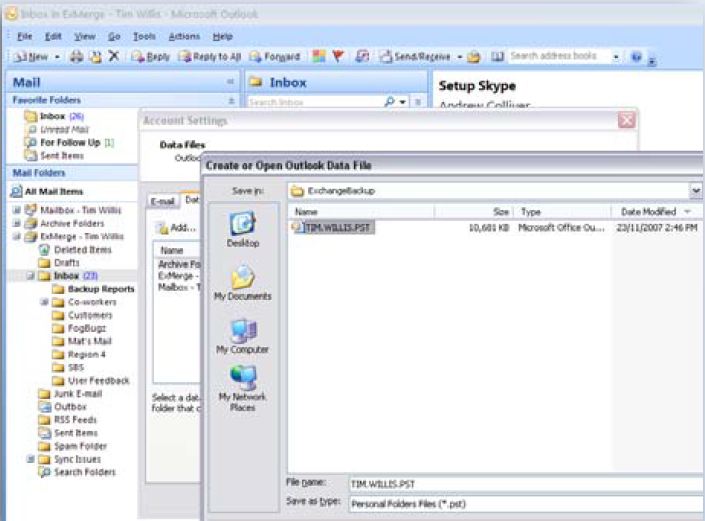Select Unread Mail favorite folder

58,129
